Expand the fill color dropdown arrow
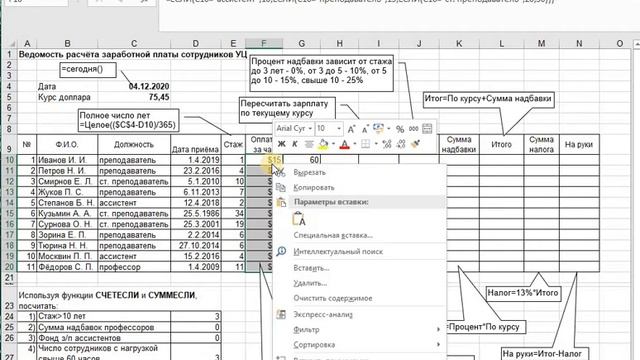The image size is (640, 360). tap(333, 144)
